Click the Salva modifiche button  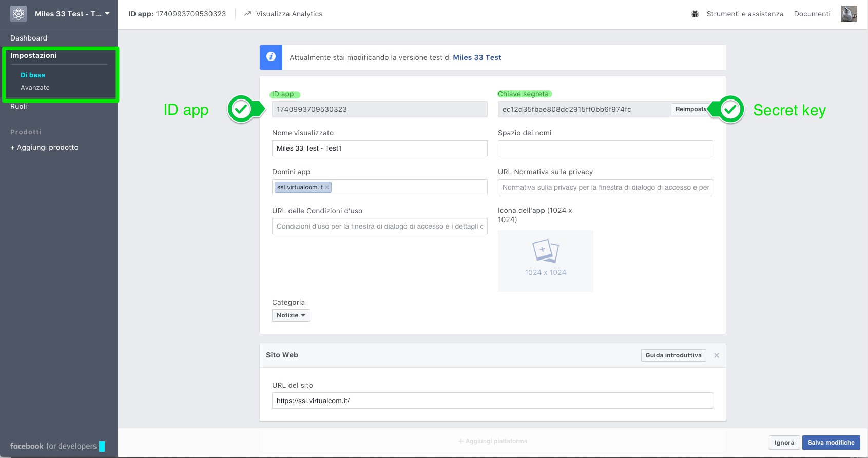coord(831,443)
